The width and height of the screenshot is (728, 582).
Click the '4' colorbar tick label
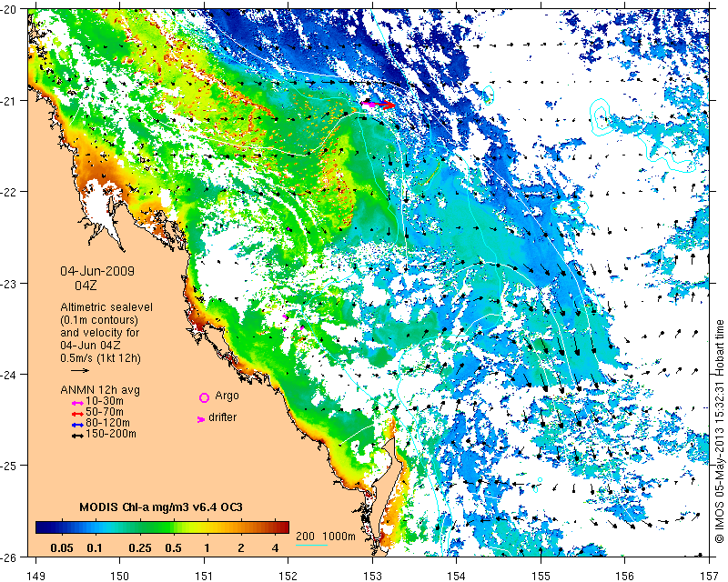pyautogui.click(x=276, y=548)
